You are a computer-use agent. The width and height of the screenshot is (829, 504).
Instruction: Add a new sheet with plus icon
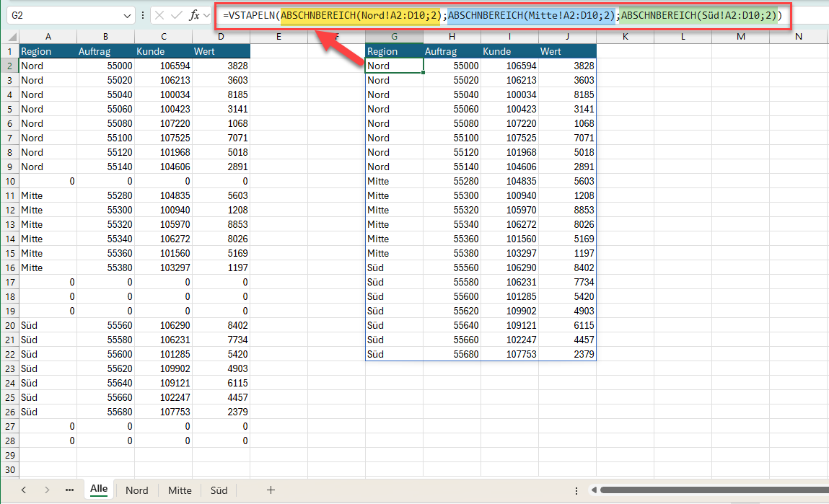[271, 490]
